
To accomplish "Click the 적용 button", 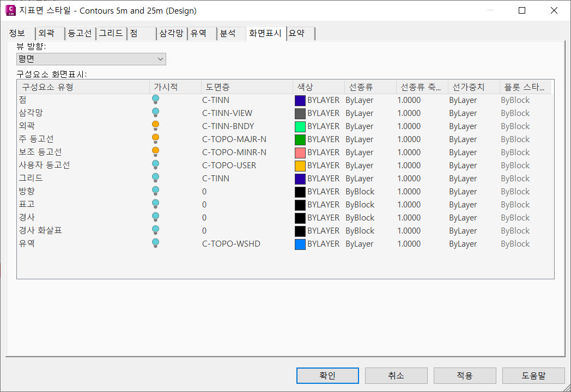I will pyautogui.click(x=464, y=376).
